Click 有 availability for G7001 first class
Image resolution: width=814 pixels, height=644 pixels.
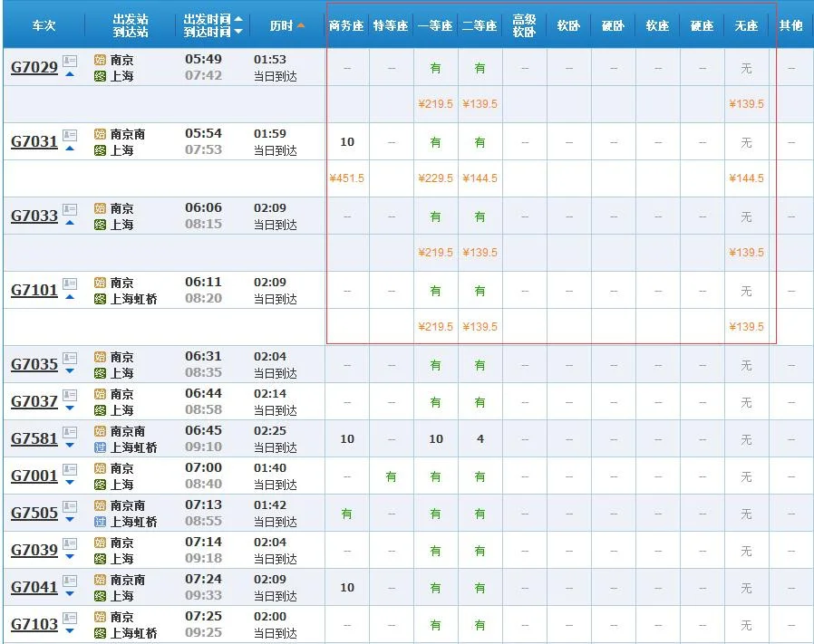[435, 476]
